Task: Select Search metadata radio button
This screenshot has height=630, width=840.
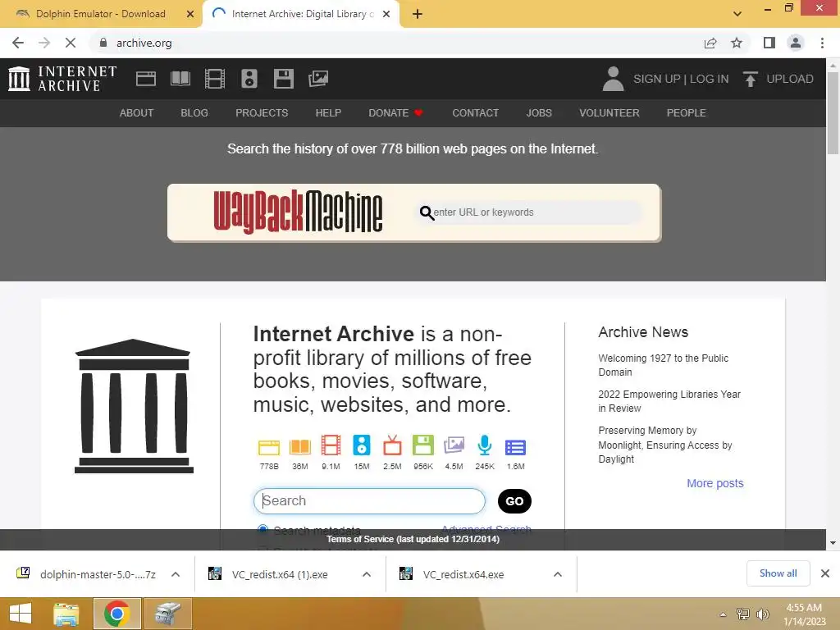Action: [x=262, y=529]
